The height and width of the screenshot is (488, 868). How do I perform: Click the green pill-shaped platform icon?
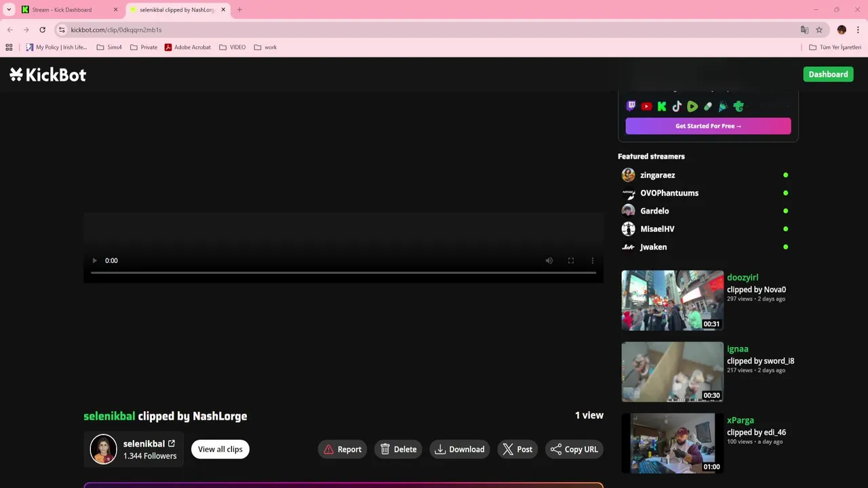coord(708,106)
